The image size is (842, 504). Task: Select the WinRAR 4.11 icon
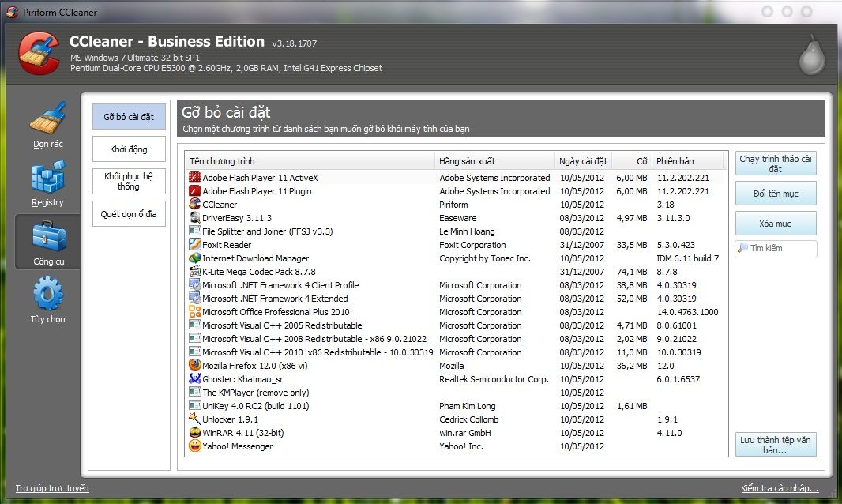(x=194, y=433)
